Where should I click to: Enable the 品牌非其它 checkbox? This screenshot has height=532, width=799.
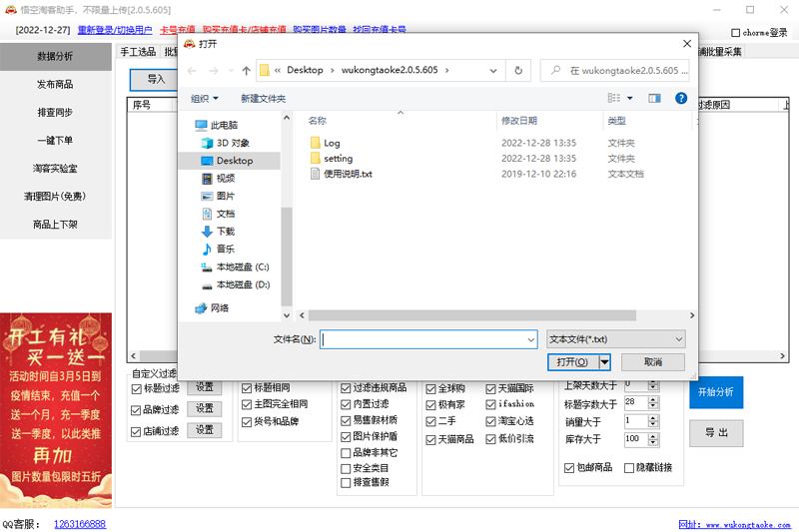347,452
